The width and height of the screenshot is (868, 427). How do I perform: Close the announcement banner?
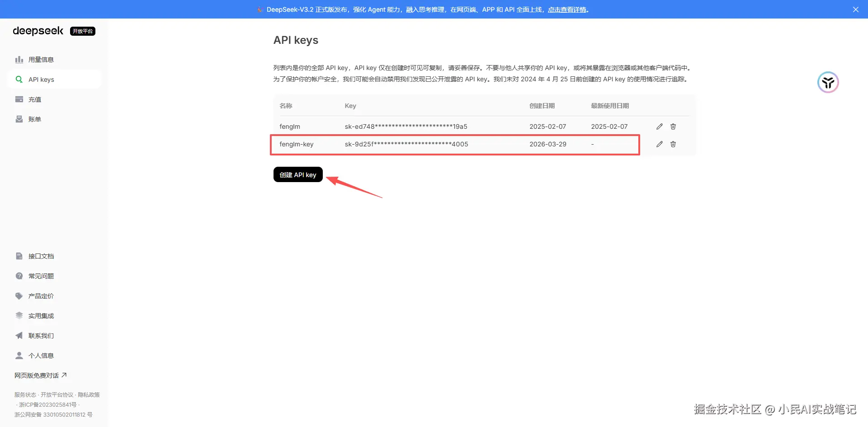[856, 9]
